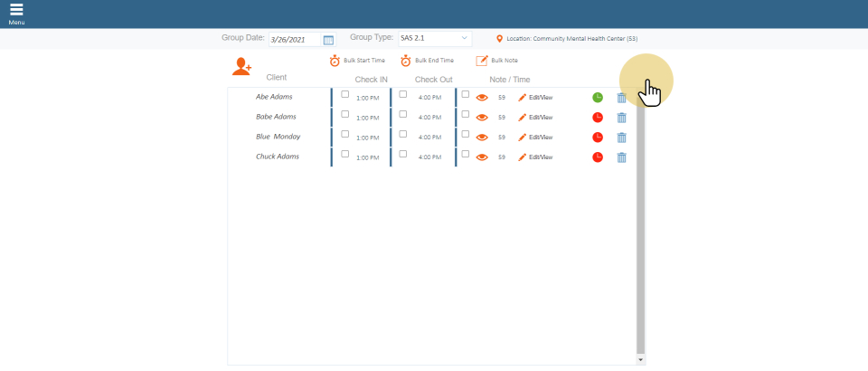Open the Bulk Note editor

pos(482,61)
